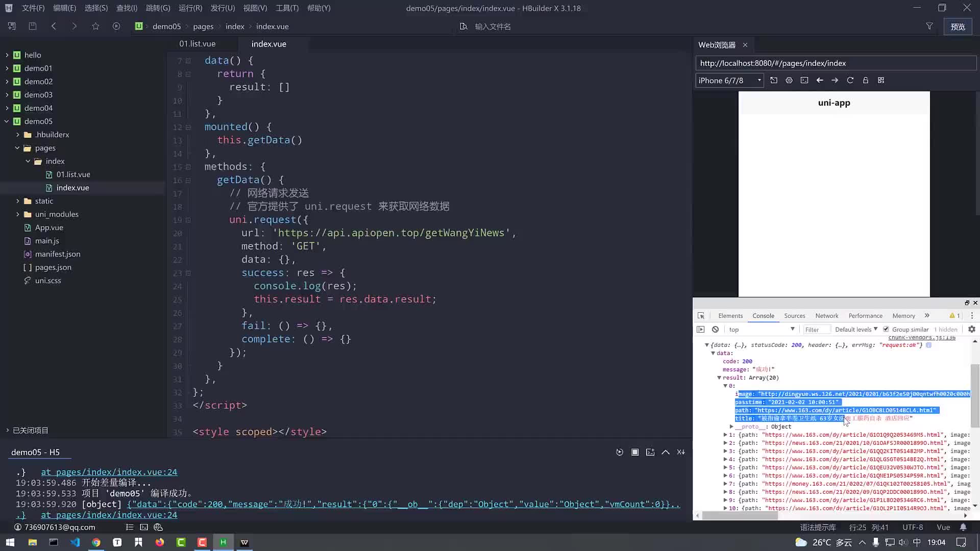
Task: Click the restart run icon in console panel
Action: click(620, 452)
